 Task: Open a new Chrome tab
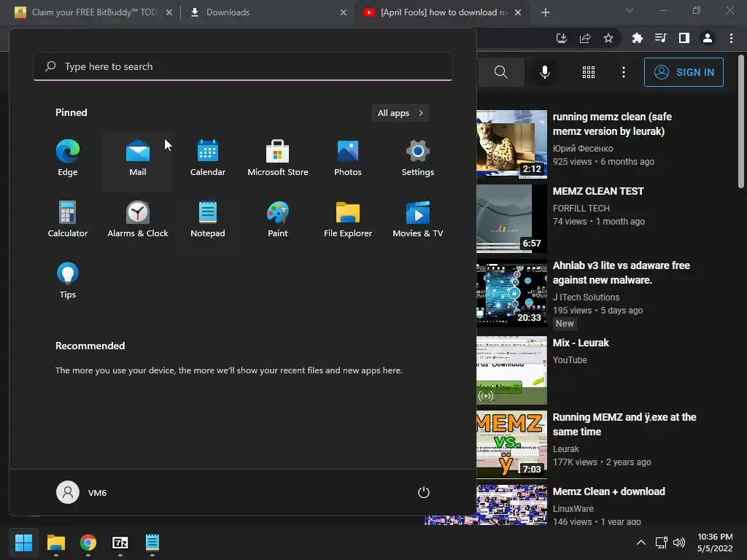(x=546, y=12)
